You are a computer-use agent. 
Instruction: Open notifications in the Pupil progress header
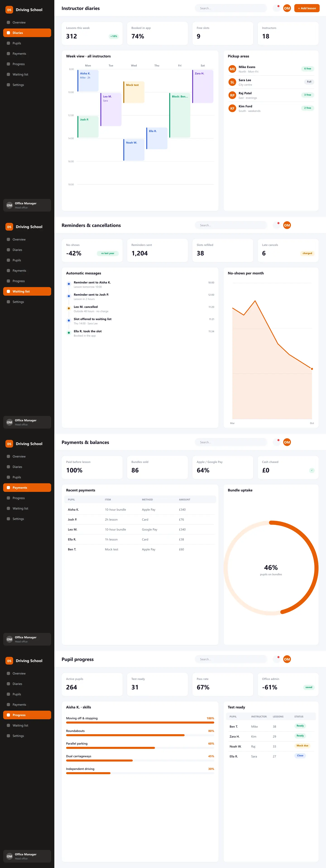pos(276,659)
